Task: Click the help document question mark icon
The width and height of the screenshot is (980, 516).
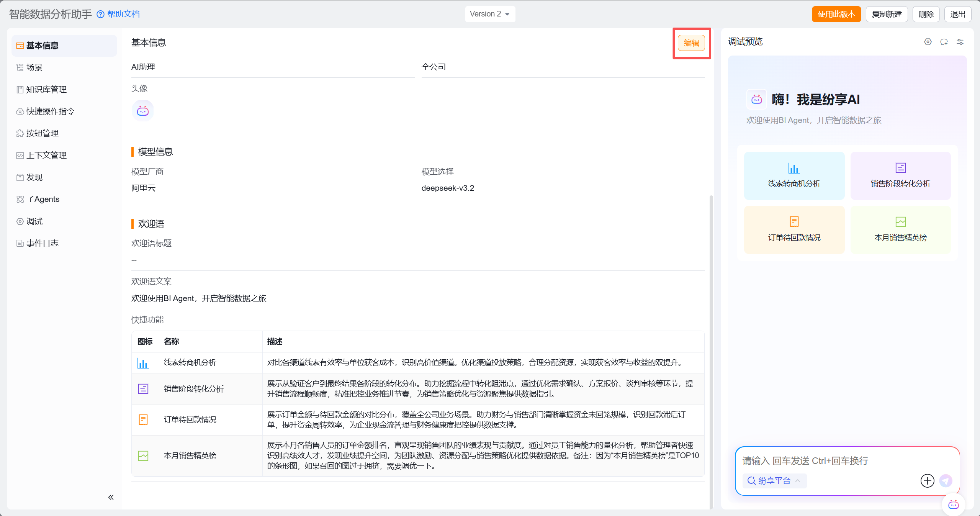Action: pyautogui.click(x=100, y=14)
